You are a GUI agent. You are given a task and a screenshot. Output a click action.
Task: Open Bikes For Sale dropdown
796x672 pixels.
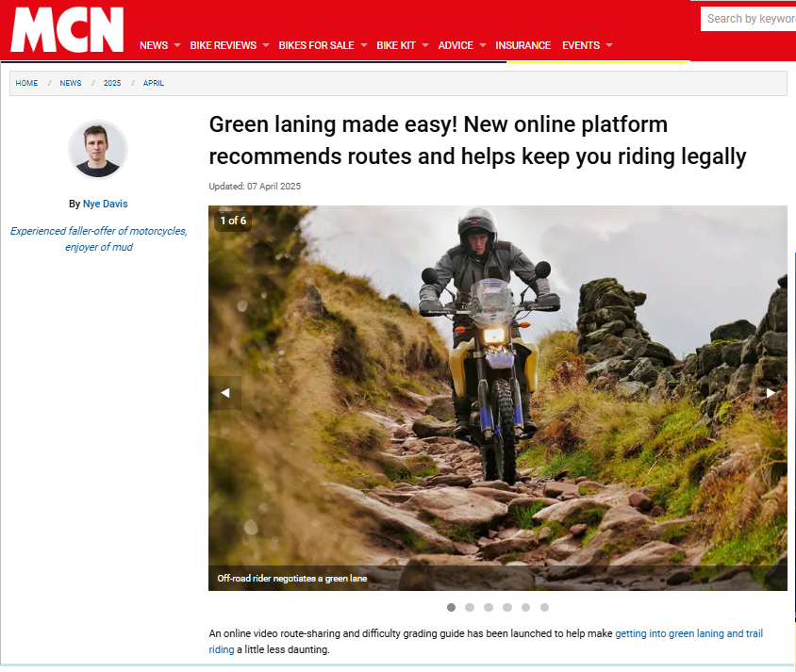pyautogui.click(x=323, y=45)
